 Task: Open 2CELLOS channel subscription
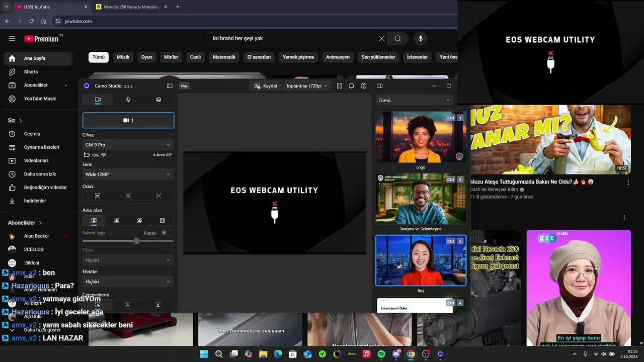tap(39, 249)
